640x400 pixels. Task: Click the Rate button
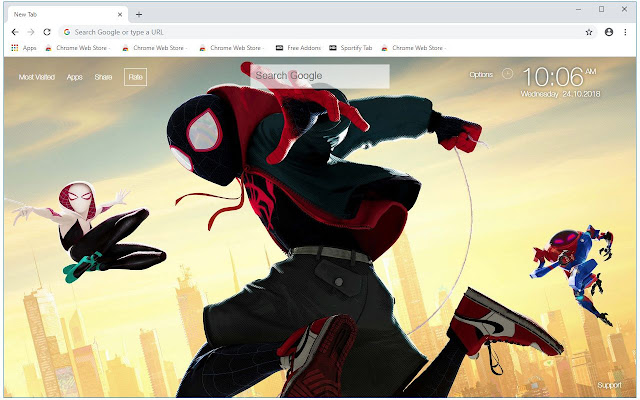point(136,77)
